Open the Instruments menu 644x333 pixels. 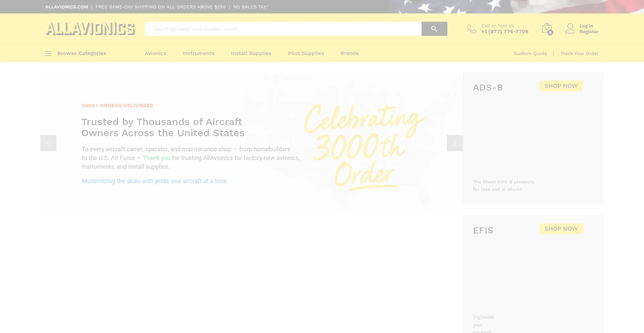(199, 53)
